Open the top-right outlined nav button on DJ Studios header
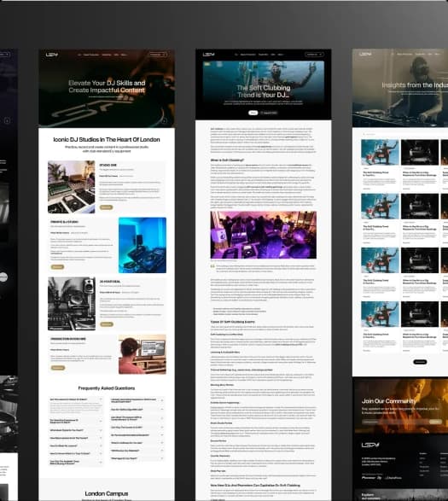 pyautogui.click(x=158, y=55)
